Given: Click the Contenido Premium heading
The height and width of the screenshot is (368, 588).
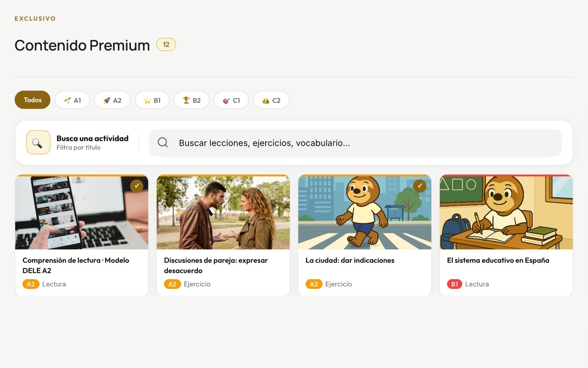Looking at the screenshot, I should [82, 45].
